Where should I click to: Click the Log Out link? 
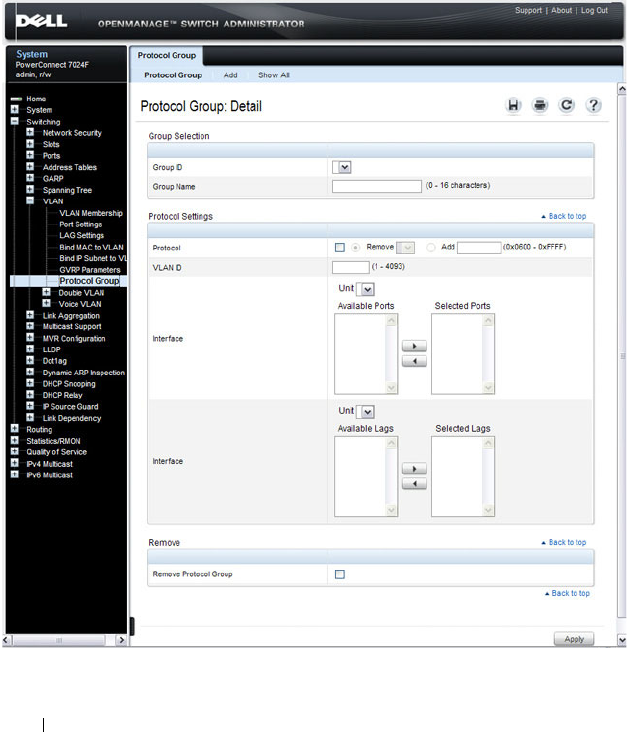click(594, 10)
